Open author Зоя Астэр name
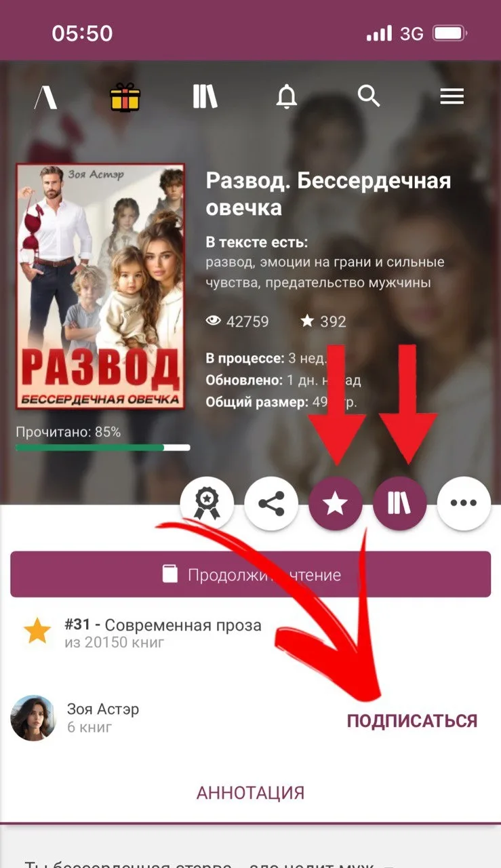The height and width of the screenshot is (868, 501). point(103,709)
